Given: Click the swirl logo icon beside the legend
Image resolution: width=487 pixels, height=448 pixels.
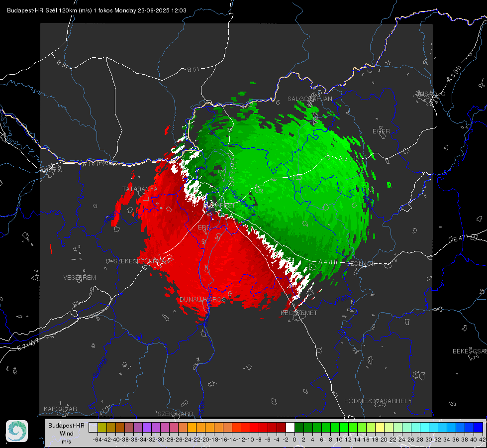Looking at the screenshot, I should point(17,431).
